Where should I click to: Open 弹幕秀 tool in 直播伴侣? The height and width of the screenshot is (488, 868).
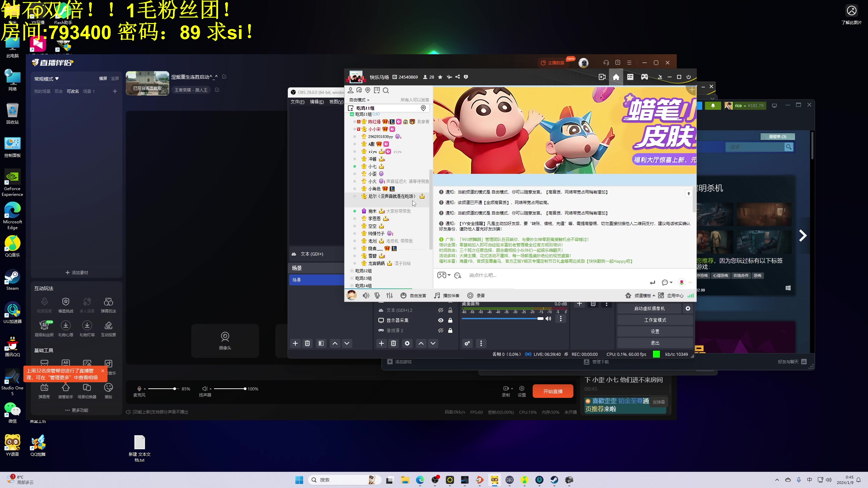(x=44, y=390)
